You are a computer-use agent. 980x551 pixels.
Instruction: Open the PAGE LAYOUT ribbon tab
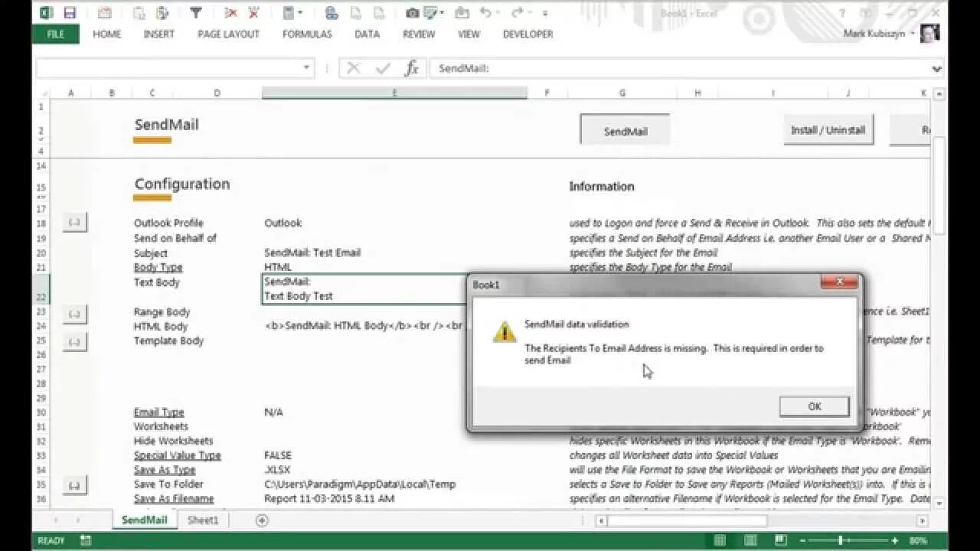point(228,34)
